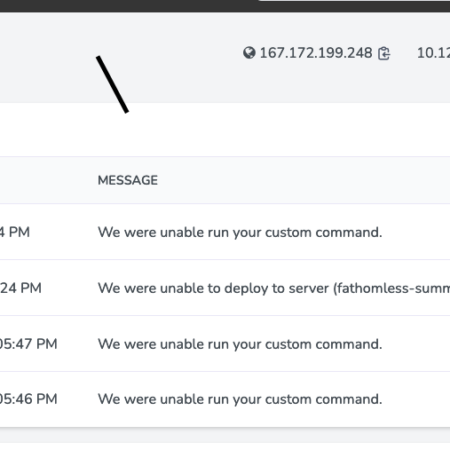Copy the 167.172.199.248 IP address via clipboard icon

384,53
